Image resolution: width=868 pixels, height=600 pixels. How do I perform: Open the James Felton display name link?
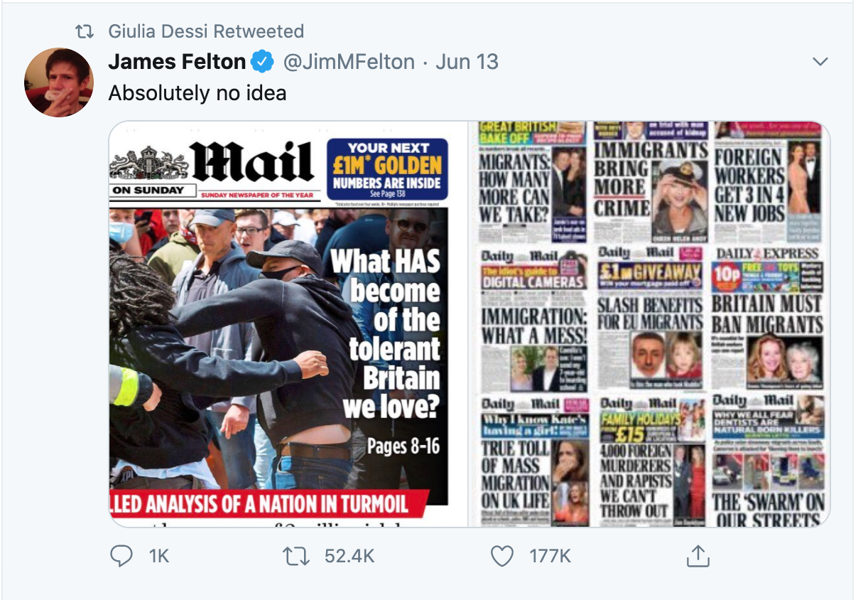(177, 62)
